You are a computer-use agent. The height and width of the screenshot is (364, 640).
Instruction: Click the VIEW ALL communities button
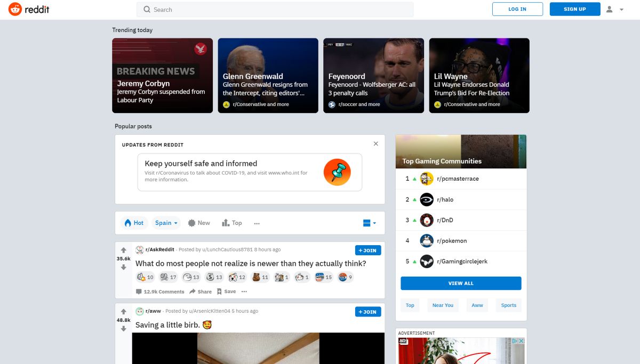460,283
